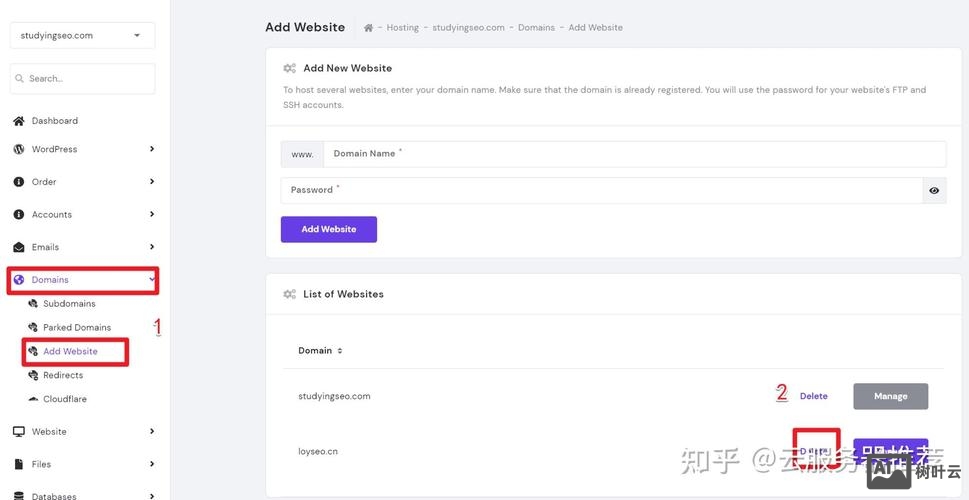Screen dimensions: 969x500
Task: Click the Emails envelope icon
Action: point(18,247)
